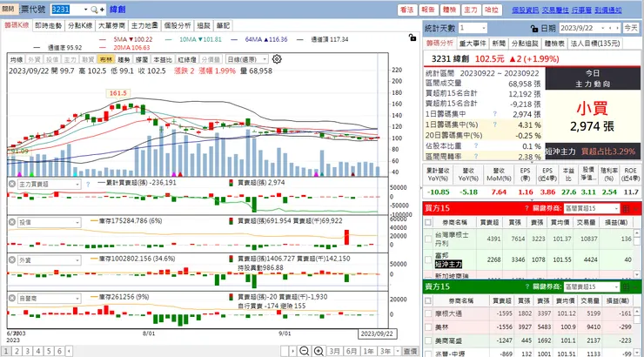The height and width of the screenshot is (357, 644).
Task: Switch to 分點K線 tab
Action: click(x=80, y=25)
